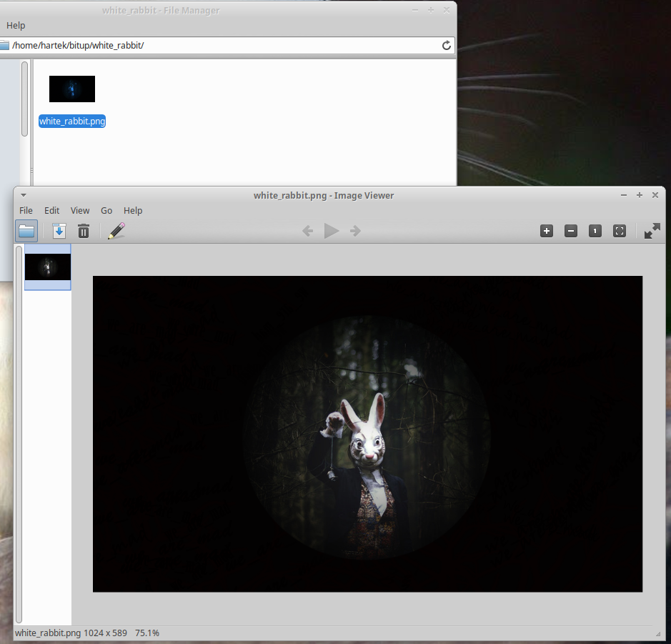Open the window menu arrow in Image Viewer titlebar
Image resolution: width=671 pixels, height=644 pixels.
click(24, 195)
